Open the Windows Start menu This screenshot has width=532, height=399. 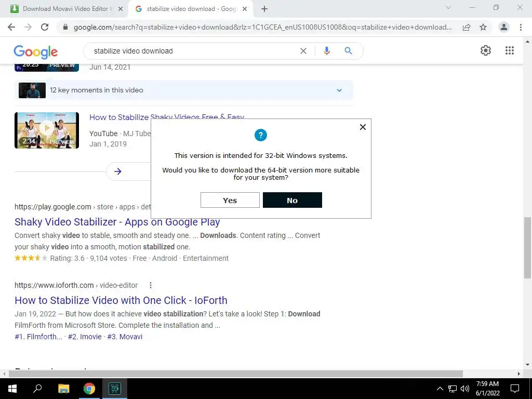pyautogui.click(x=12, y=389)
